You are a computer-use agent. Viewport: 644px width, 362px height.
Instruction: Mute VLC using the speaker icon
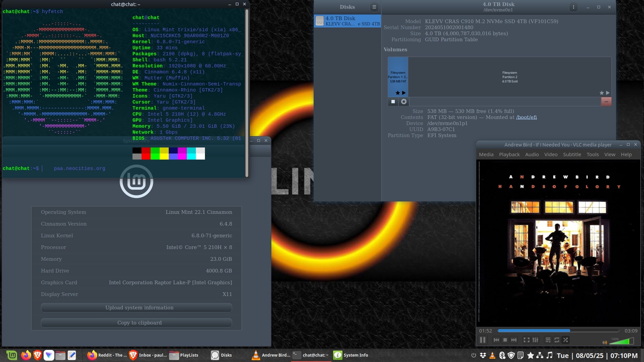pyautogui.click(x=604, y=342)
